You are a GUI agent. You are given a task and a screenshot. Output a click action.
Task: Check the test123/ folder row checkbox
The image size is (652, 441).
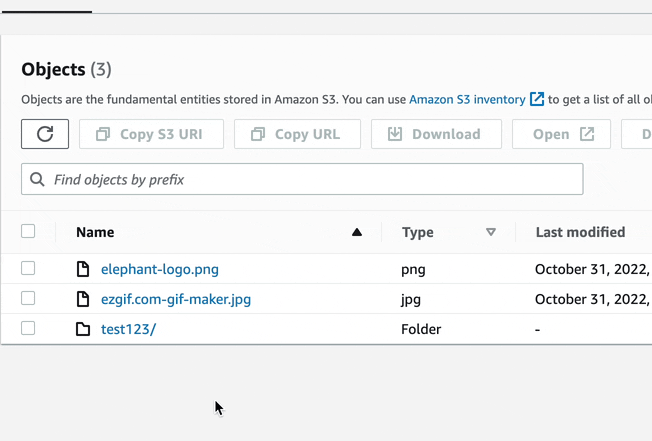(x=28, y=328)
